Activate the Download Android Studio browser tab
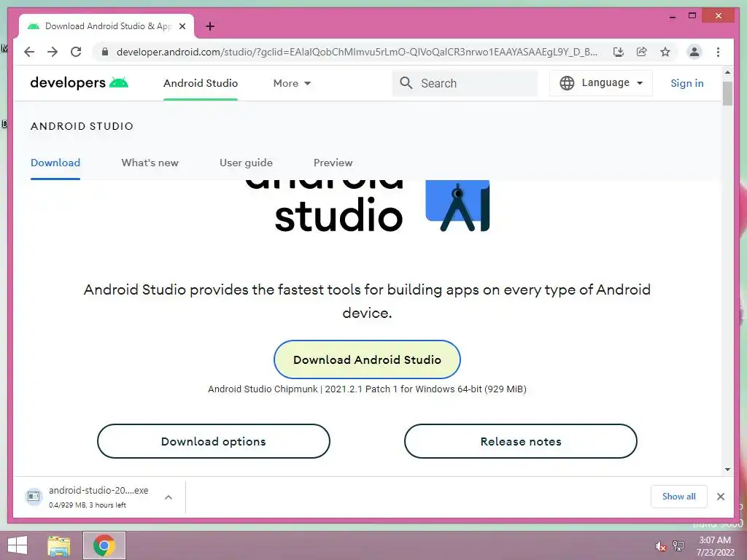The width and height of the screenshot is (747, 560). point(107,26)
